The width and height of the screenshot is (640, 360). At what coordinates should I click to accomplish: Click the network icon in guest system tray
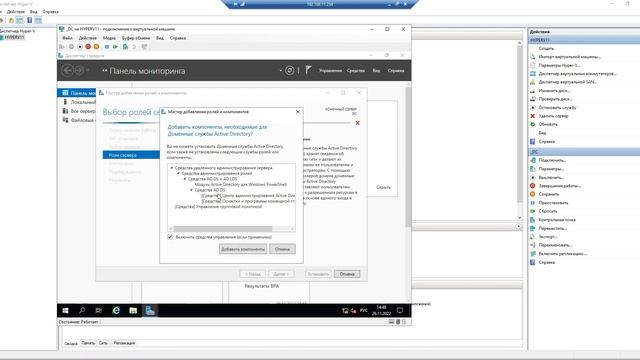point(345,311)
